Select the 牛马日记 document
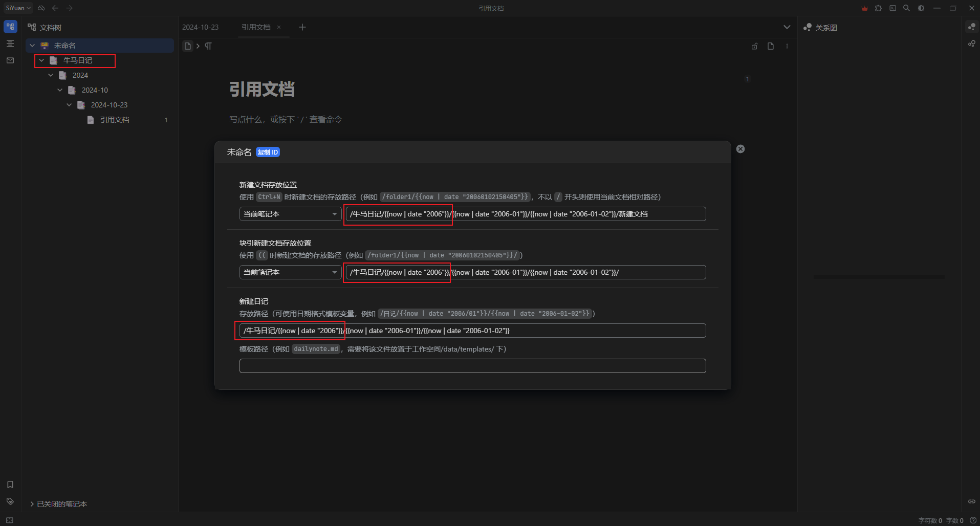The width and height of the screenshot is (980, 526). (x=78, y=60)
